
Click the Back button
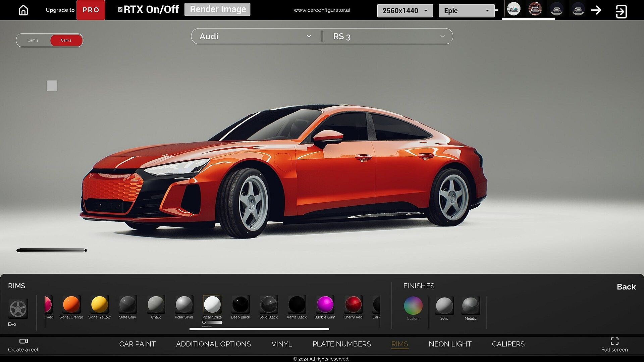626,287
